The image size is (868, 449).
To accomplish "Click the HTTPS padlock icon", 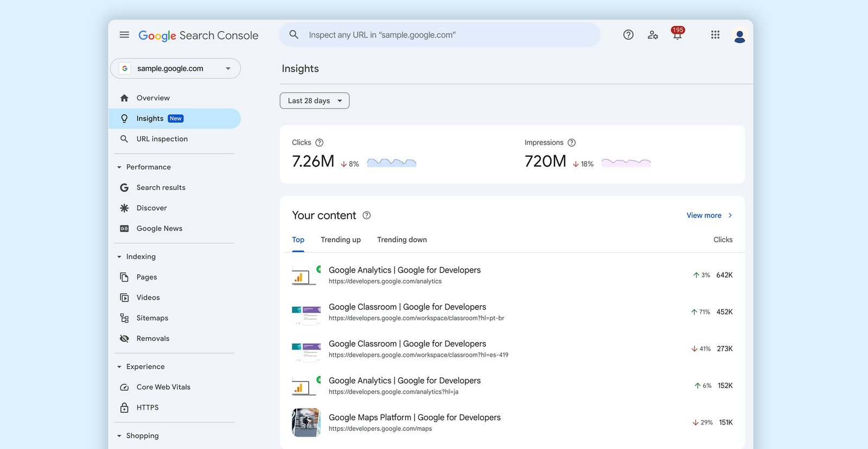I will point(124,407).
